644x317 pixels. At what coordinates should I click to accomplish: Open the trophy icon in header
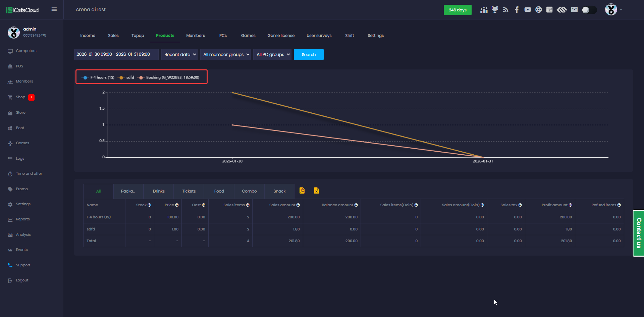pos(495,10)
